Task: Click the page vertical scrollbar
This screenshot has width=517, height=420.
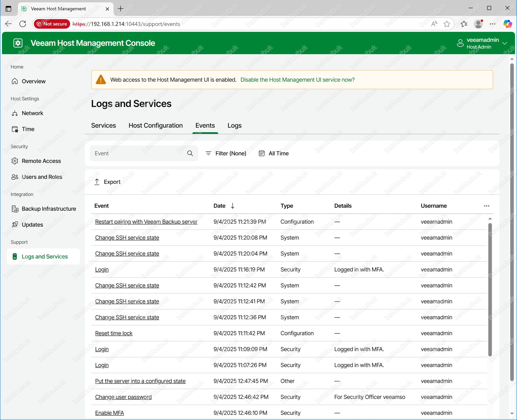Action: pyautogui.click(x=512, y=222)
